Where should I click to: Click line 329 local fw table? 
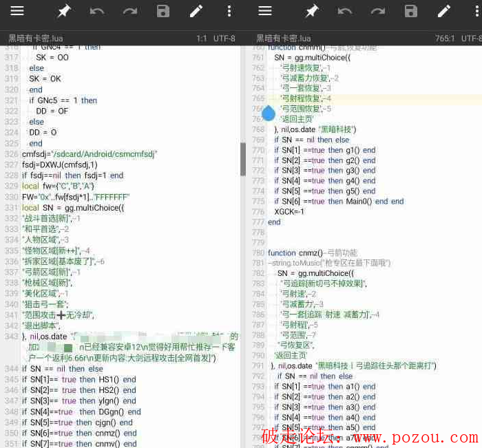pos(58,186)
